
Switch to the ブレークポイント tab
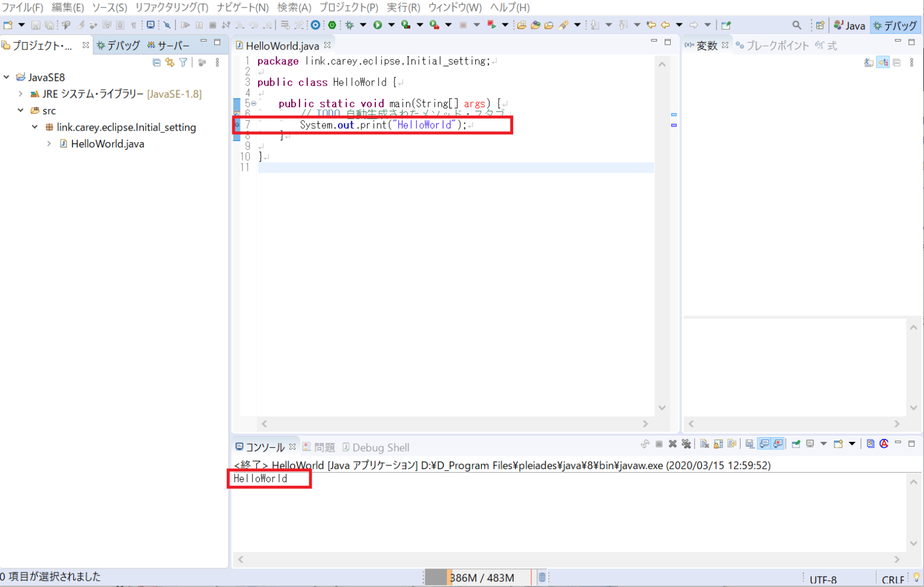772,45
